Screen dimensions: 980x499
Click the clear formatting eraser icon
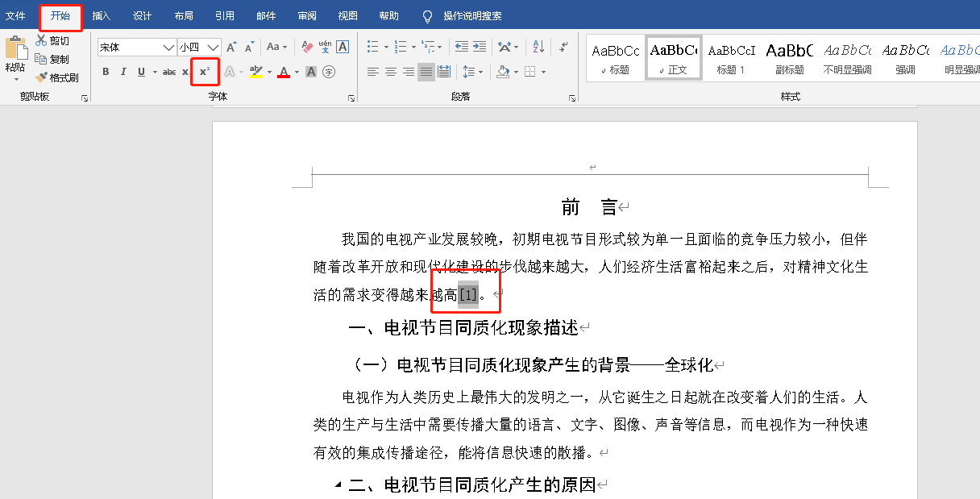pyautogui.click(x=307, y=47)
